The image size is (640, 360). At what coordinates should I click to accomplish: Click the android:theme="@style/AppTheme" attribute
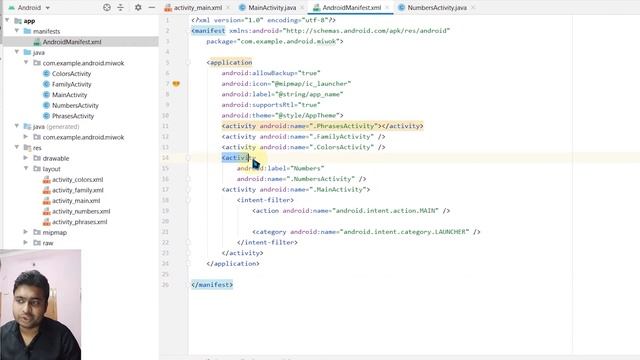click(282, 116)
